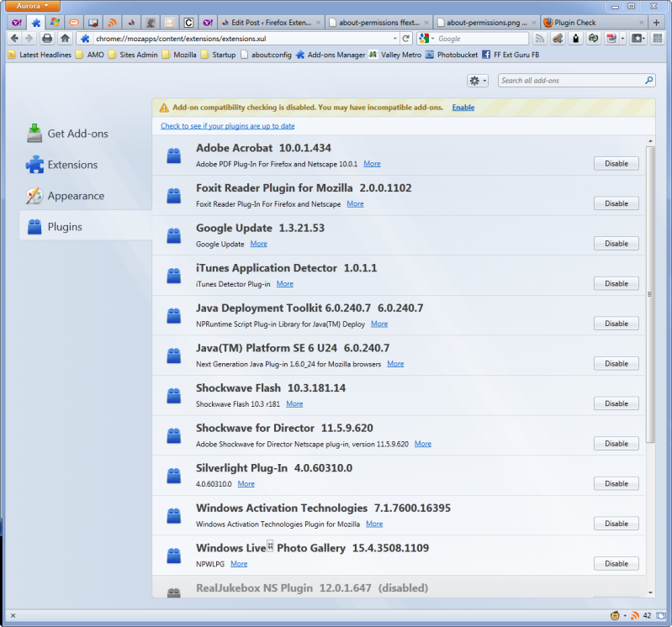
Task: Click the bookmarks star toolbar button
Action: pyautogui.click(x=638, y=39)
